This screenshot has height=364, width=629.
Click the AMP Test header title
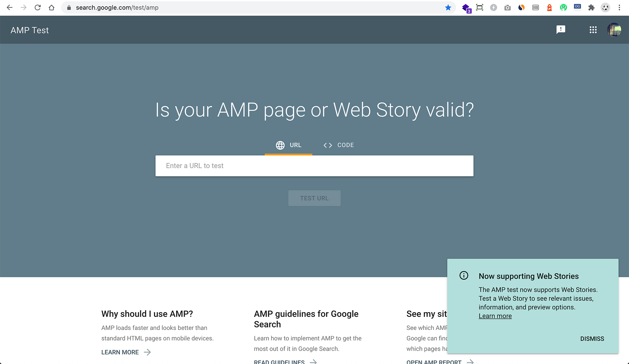point(29,30)
